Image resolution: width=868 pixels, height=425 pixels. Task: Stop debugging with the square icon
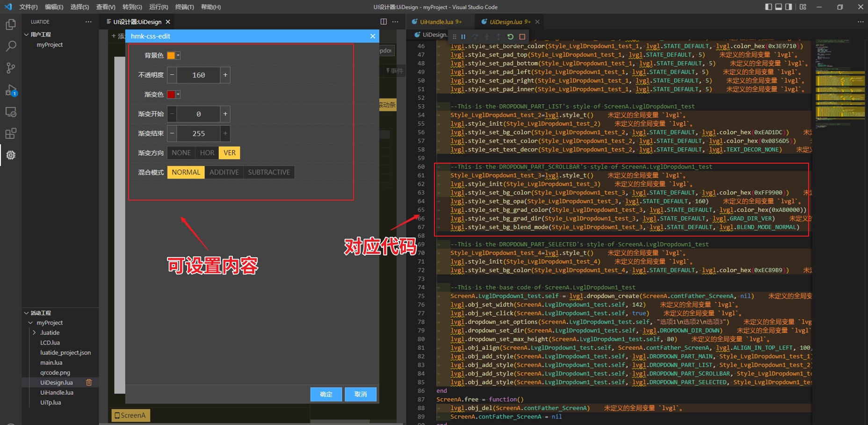522,36
